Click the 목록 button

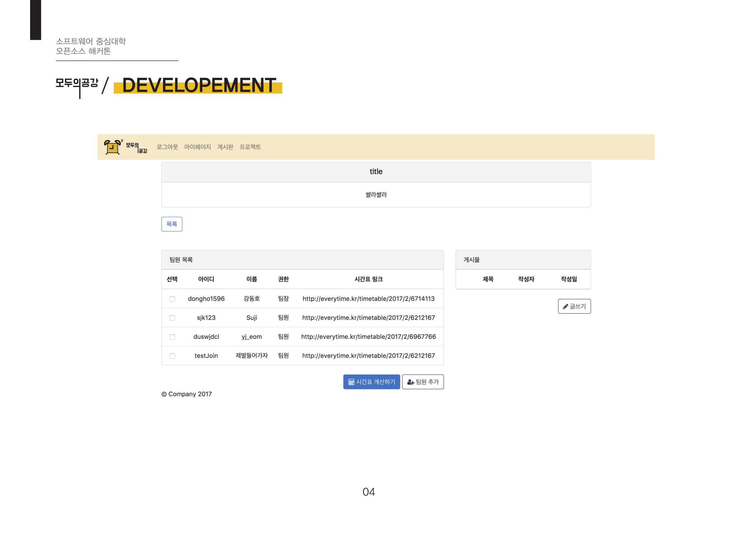point(172,224)
